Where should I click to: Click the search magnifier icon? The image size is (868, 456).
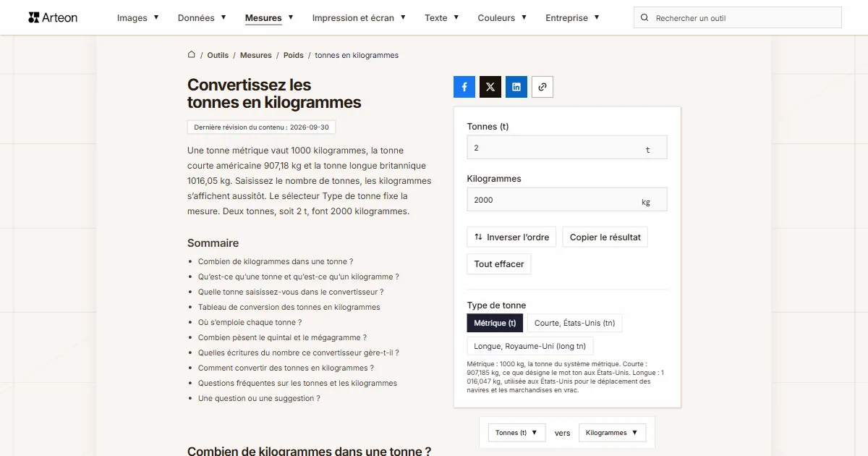[x=644, y=18]
